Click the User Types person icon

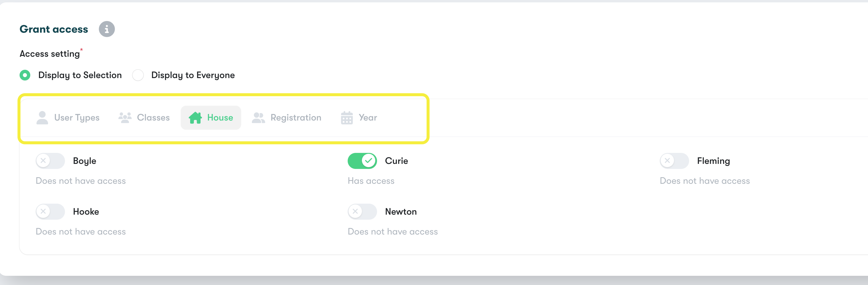click(x=42, y=118)
